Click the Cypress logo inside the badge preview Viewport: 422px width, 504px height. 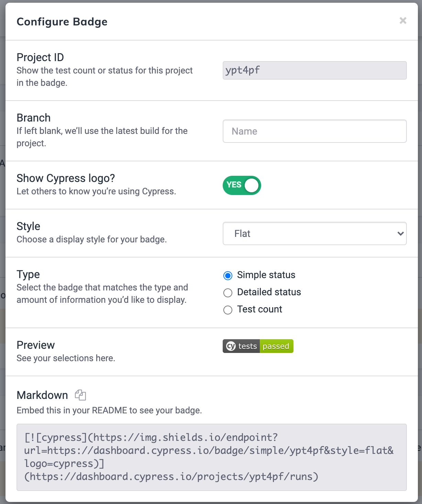(x=230, y=346)
